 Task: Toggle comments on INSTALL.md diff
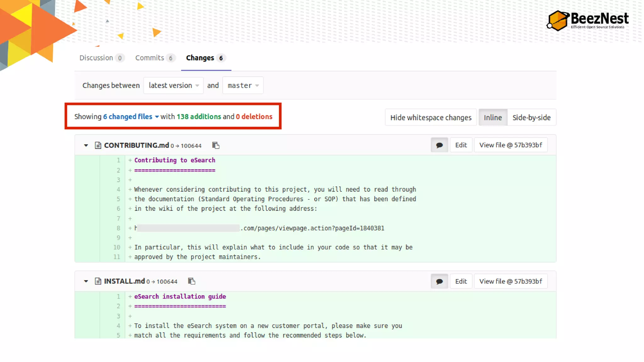pyautogui.click(x=439, y=281)
